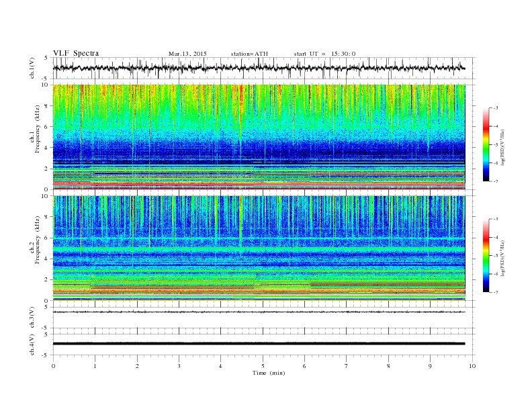Image resolution: width=532 pixels, height=411 pixels.
Task: Click the "-4" label on ch.2 color scale
Action: click(x=495, y=237)
